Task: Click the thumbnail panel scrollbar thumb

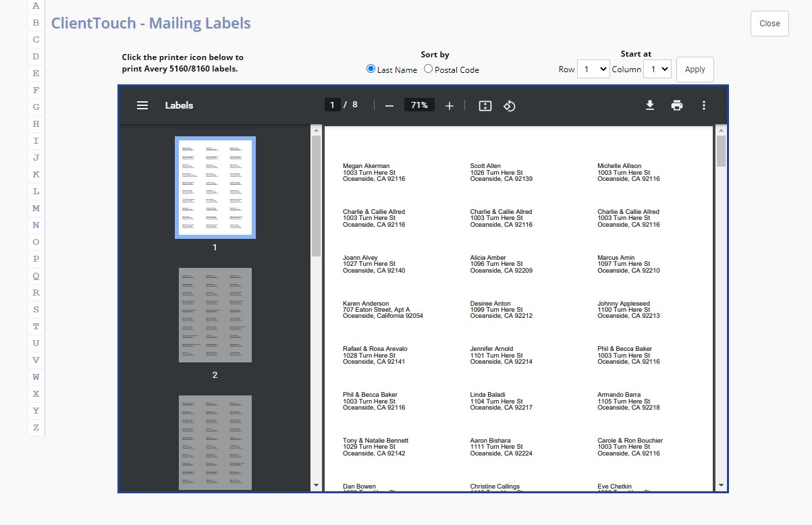Action: coord(316,196)
